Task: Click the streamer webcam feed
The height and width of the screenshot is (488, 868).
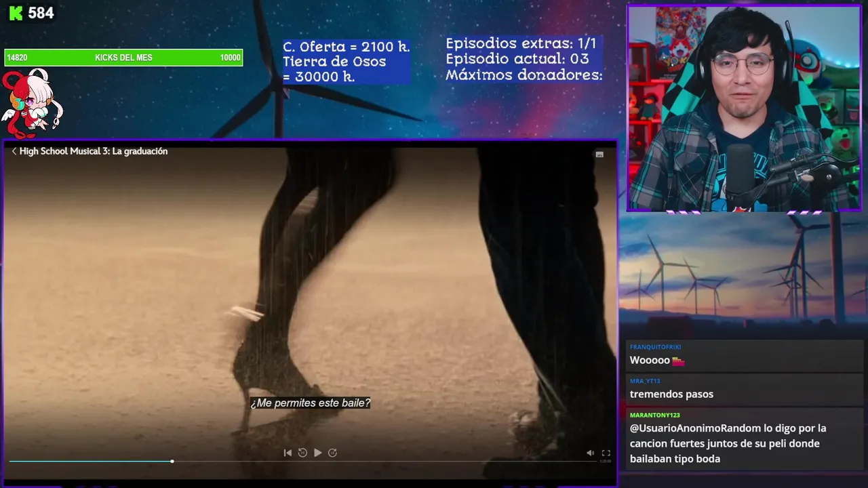Action: pyautogui.click(x=744, y=108)
